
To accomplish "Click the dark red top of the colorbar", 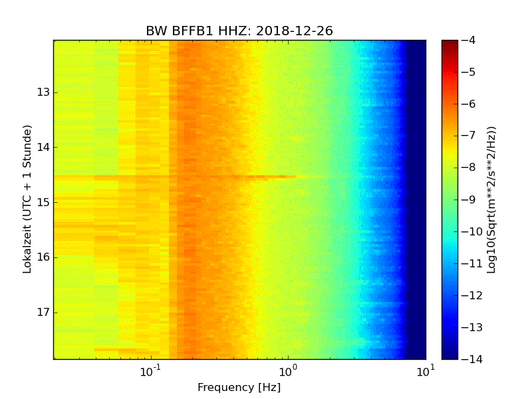I will pos(450,46).
